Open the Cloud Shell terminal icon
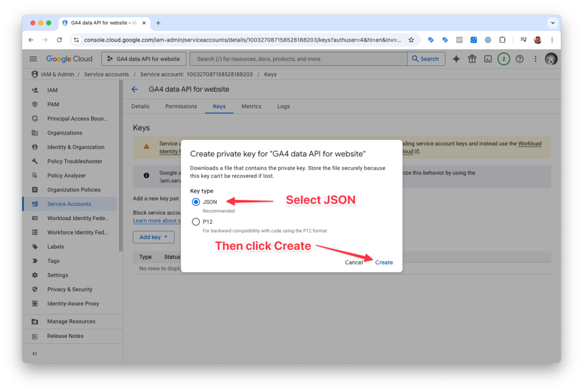 point(488,59)
